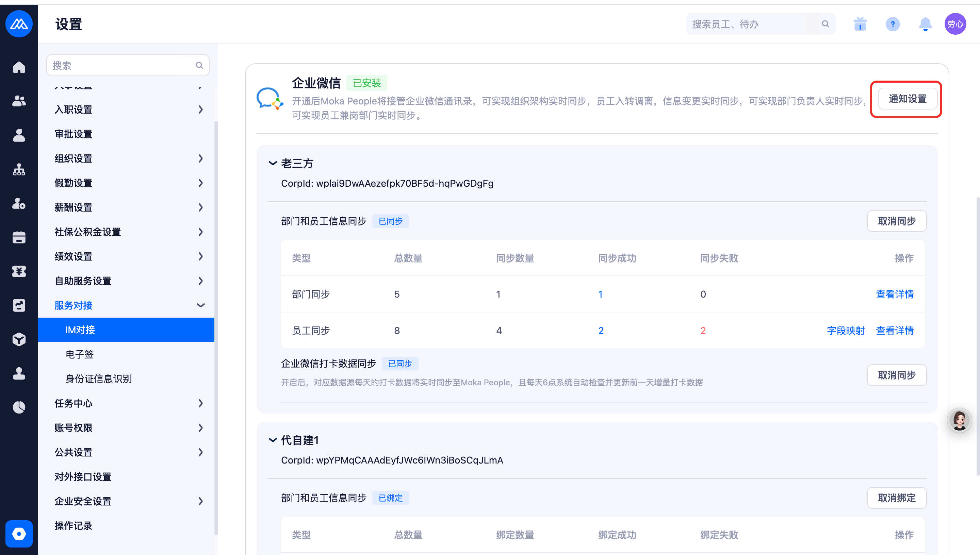Click the gift icon in top bar

[x=860, y=24]
